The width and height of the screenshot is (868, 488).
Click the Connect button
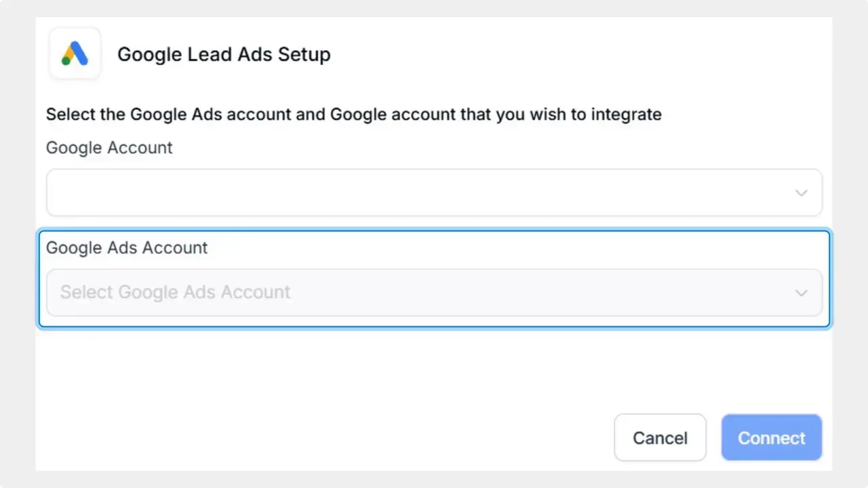[x=771, y=437]
